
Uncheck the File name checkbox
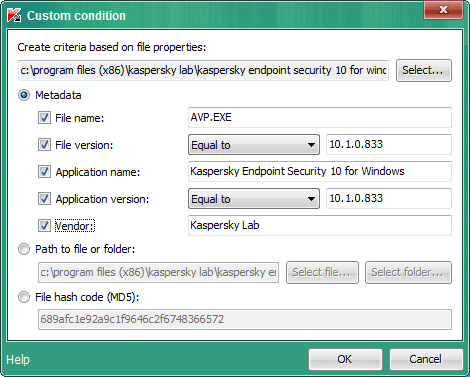pyautogui.click(x=44, y=118)
